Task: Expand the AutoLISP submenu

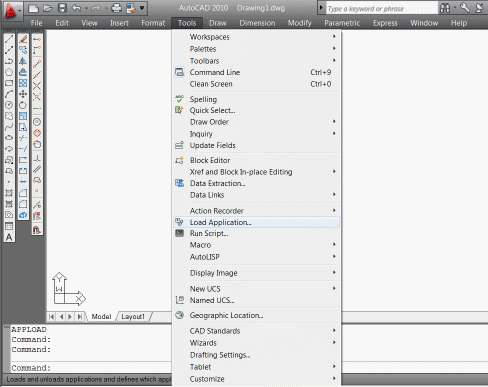Action: [x=256, y=257]
